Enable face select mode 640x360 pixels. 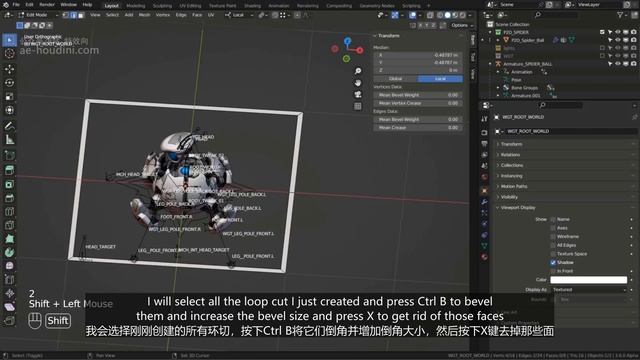click(81, 15)
